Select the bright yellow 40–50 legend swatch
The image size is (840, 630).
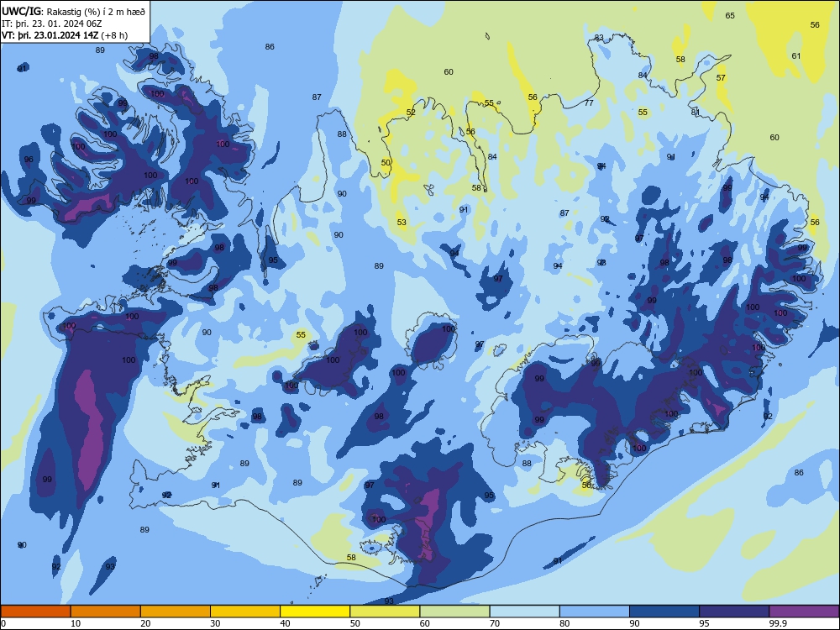click(315, 612)
